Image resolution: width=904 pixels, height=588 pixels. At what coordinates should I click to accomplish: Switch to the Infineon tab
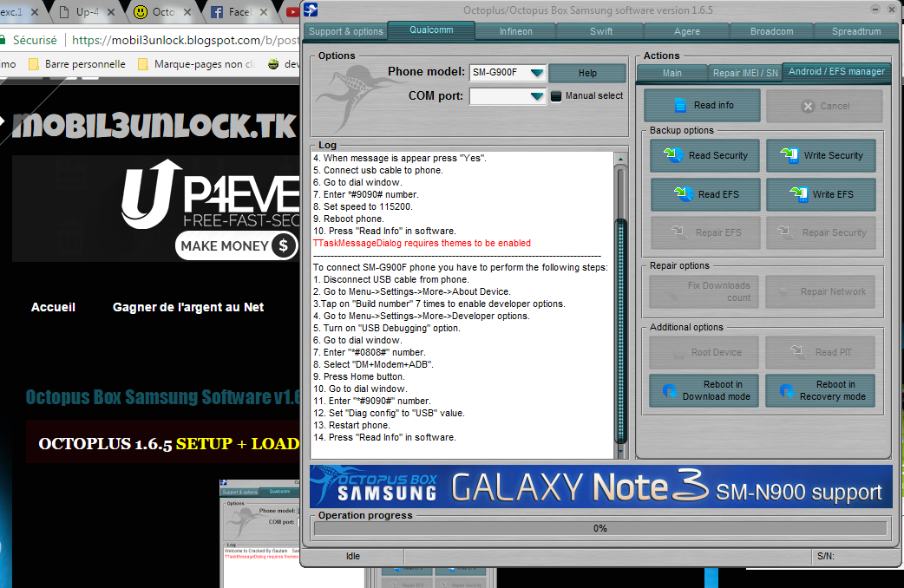pos(516,32)
